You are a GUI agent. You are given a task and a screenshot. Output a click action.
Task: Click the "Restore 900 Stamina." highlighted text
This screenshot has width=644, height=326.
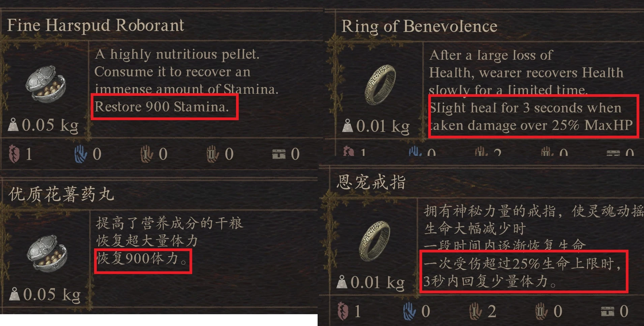162,107
